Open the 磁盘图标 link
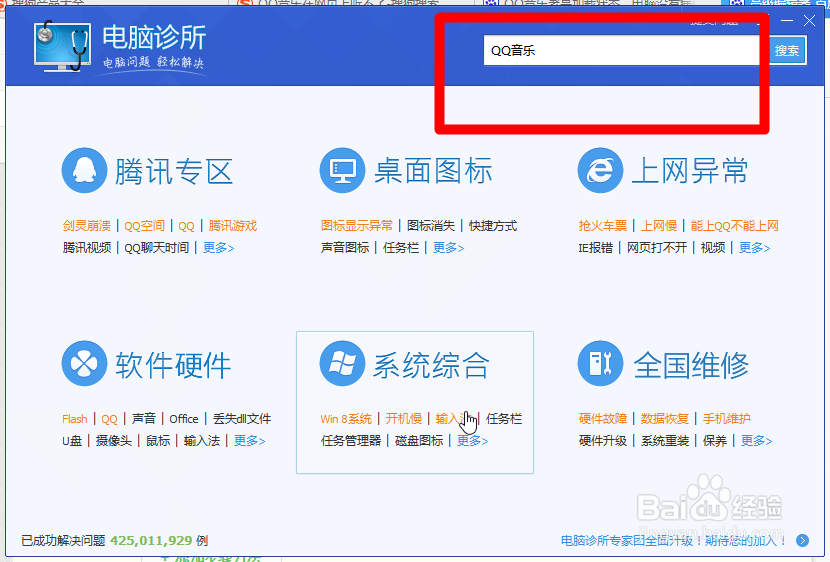 click(x=419, y=441)
